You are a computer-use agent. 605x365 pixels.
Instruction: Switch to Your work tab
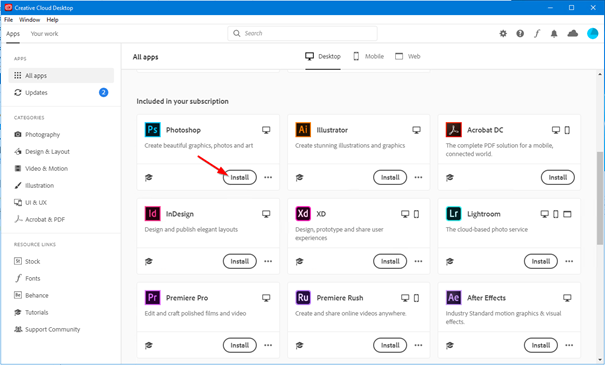(44, 34)
